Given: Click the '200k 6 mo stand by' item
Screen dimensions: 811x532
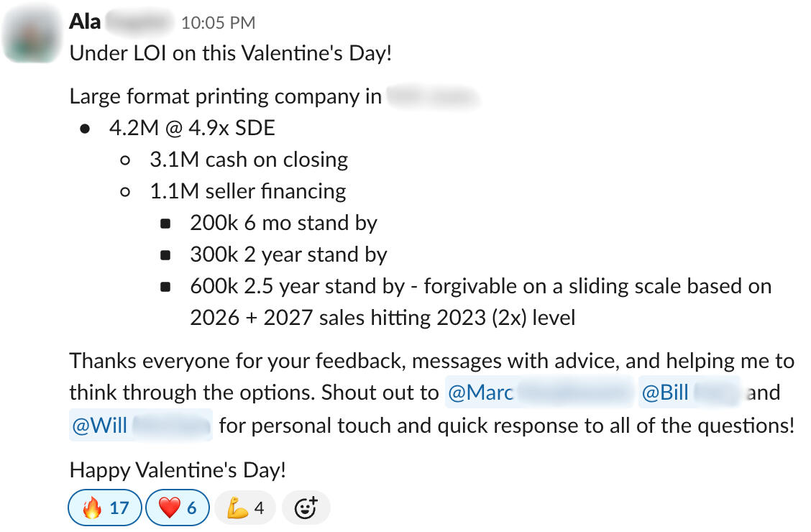Looking at the screenshot, I should 283,223.
